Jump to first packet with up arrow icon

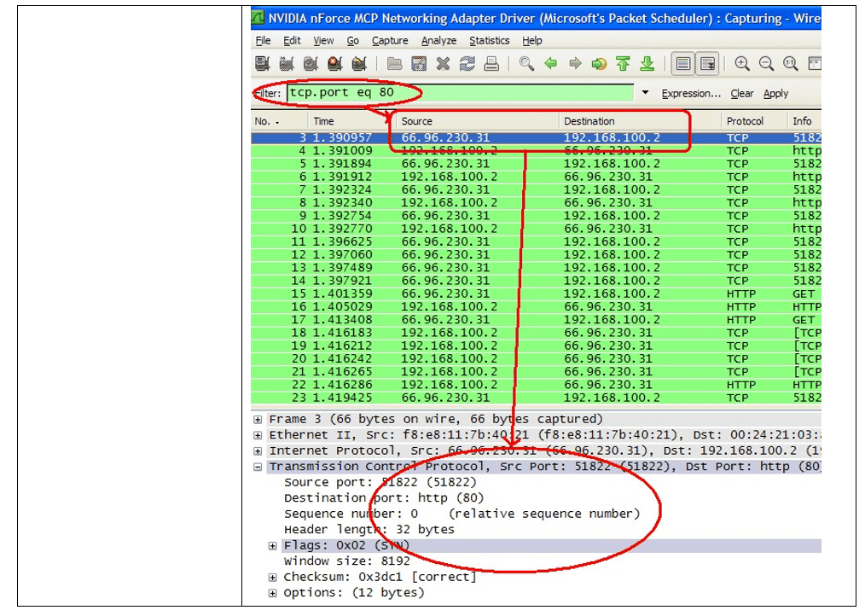point(623,64)
